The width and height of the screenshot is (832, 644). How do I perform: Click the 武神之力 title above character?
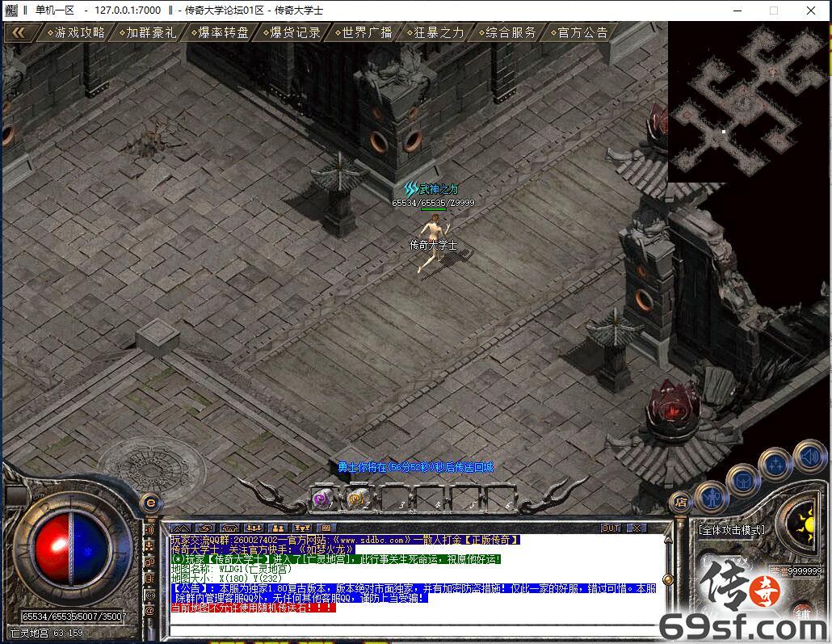[x=431, y=188]
